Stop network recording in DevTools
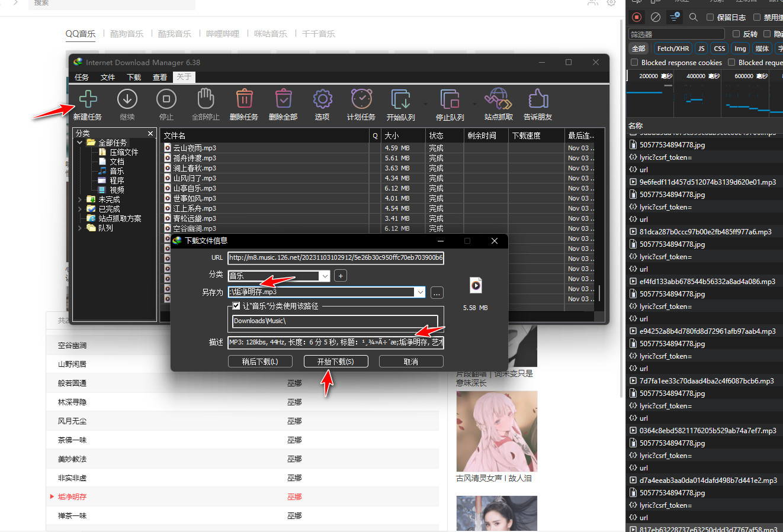Viewport: 783px width, 532px height. pos(637,17)
